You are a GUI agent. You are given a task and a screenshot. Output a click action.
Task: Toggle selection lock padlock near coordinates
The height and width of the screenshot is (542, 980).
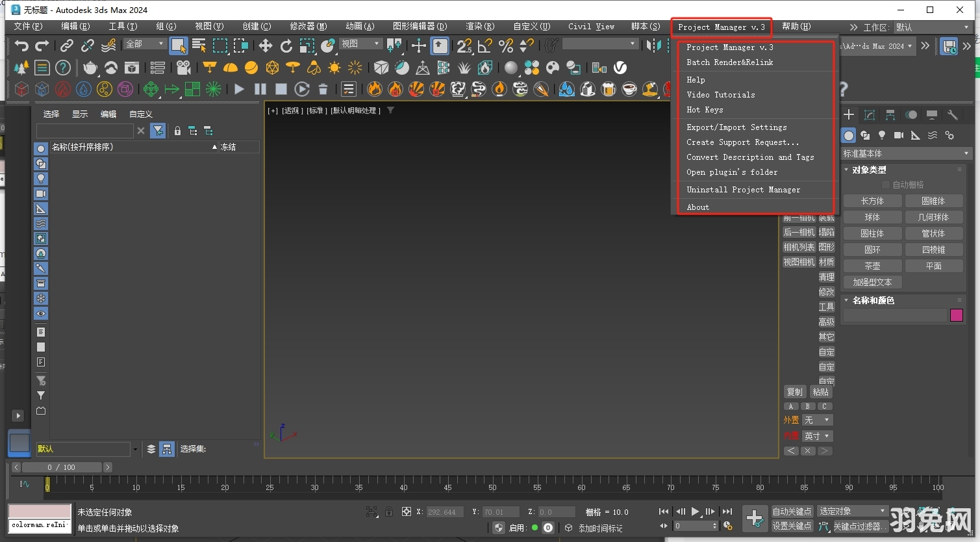click(x=388, y=511)
